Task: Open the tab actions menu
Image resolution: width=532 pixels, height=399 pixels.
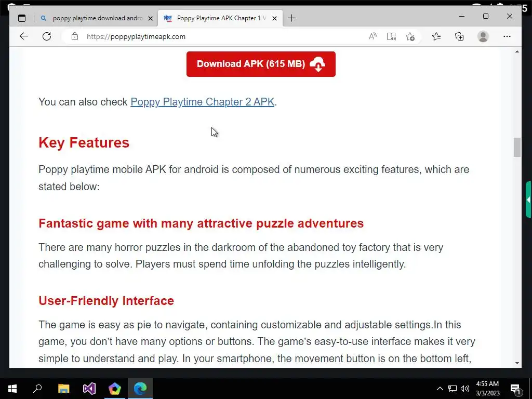Action: [22, 18]
